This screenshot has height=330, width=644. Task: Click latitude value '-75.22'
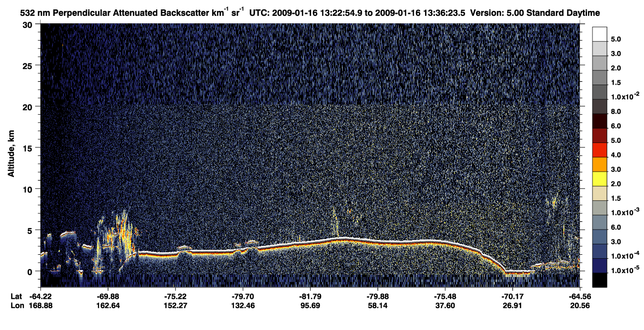(x=176, y=296)
